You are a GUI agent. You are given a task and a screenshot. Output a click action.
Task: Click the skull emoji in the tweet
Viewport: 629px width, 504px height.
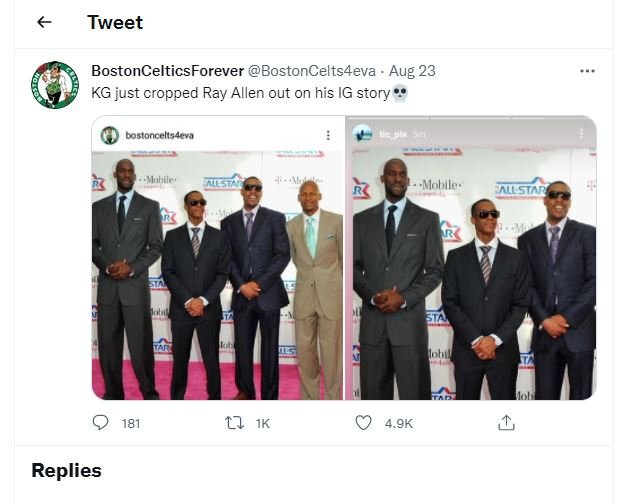400,93
